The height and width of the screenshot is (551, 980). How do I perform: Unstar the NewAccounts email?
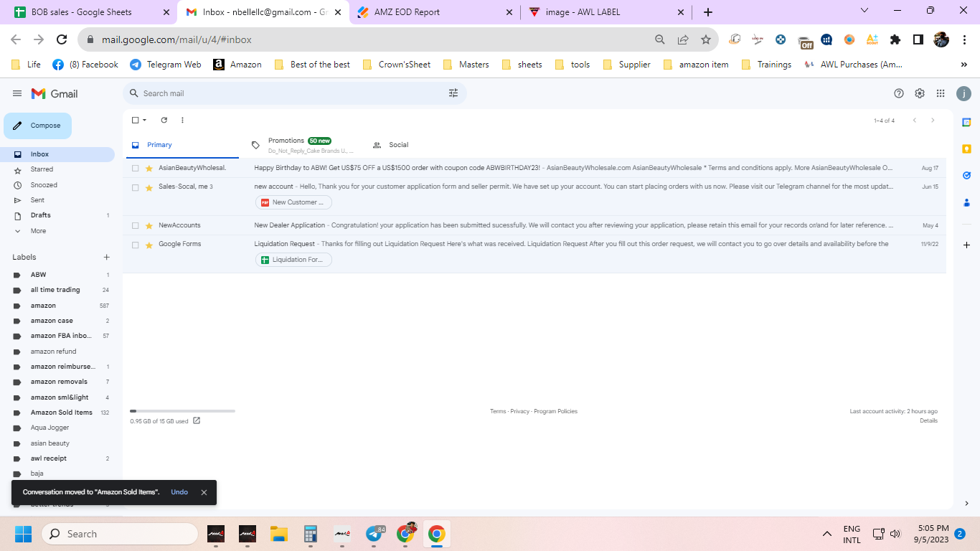coord(149,225)
